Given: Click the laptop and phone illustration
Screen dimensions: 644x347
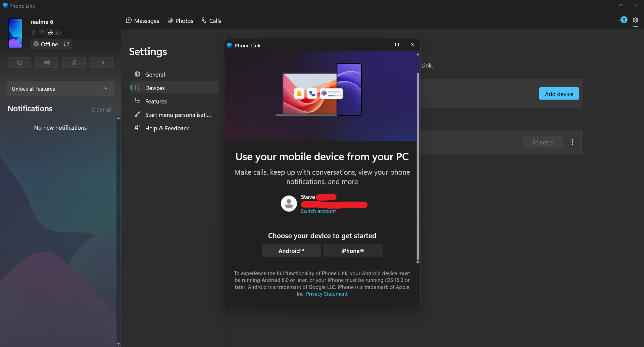Looking at the screenshot, I should pyautogui.click(x=318, y=90).
